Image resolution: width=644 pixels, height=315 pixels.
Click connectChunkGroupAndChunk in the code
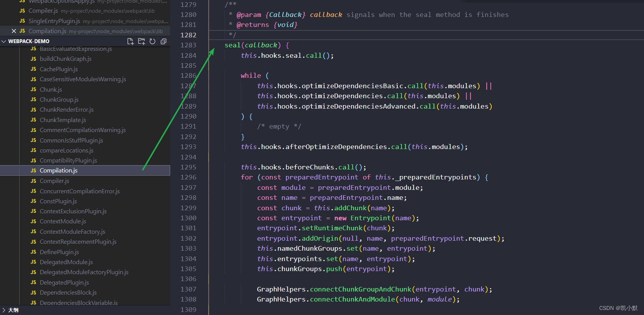click(361, 289)
